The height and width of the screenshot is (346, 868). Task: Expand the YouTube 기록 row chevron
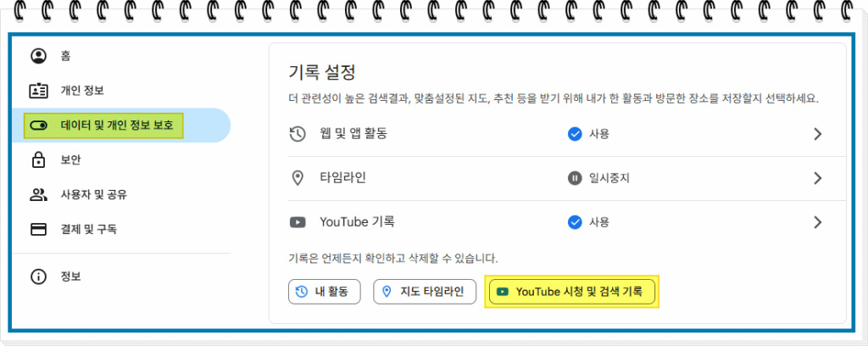pyautogui.click(x=818, y=222)
